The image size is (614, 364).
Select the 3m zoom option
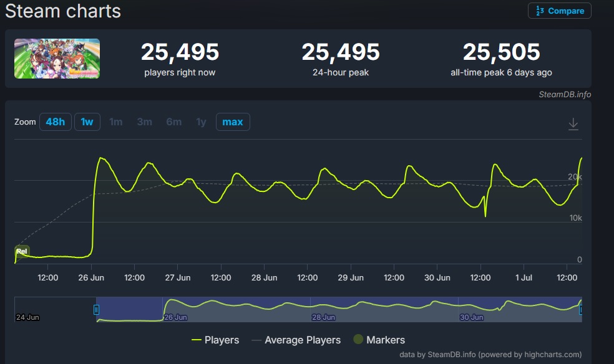[x=145, y=122]
